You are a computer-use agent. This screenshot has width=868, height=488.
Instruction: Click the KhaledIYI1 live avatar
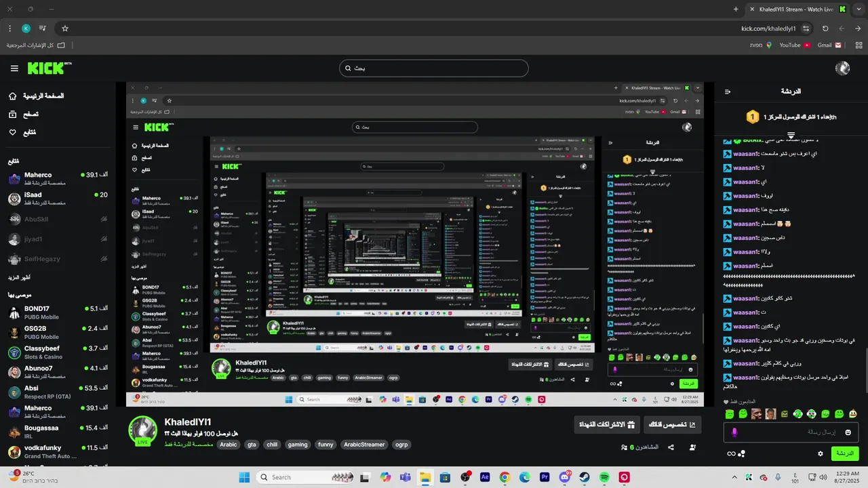(x=143, y=430)
